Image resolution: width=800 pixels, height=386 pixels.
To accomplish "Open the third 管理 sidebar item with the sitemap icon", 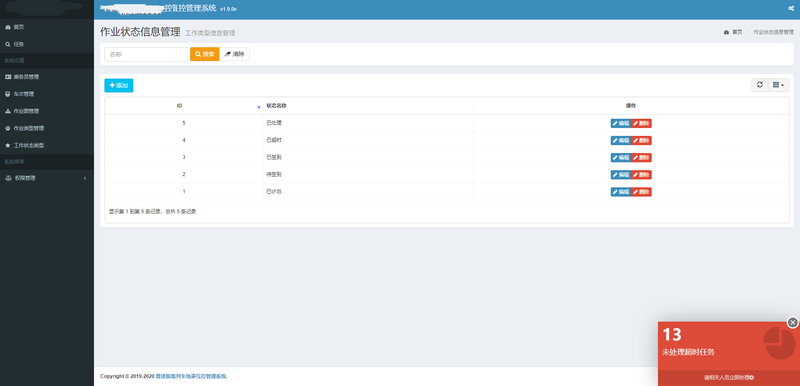I will coord(46,111).
